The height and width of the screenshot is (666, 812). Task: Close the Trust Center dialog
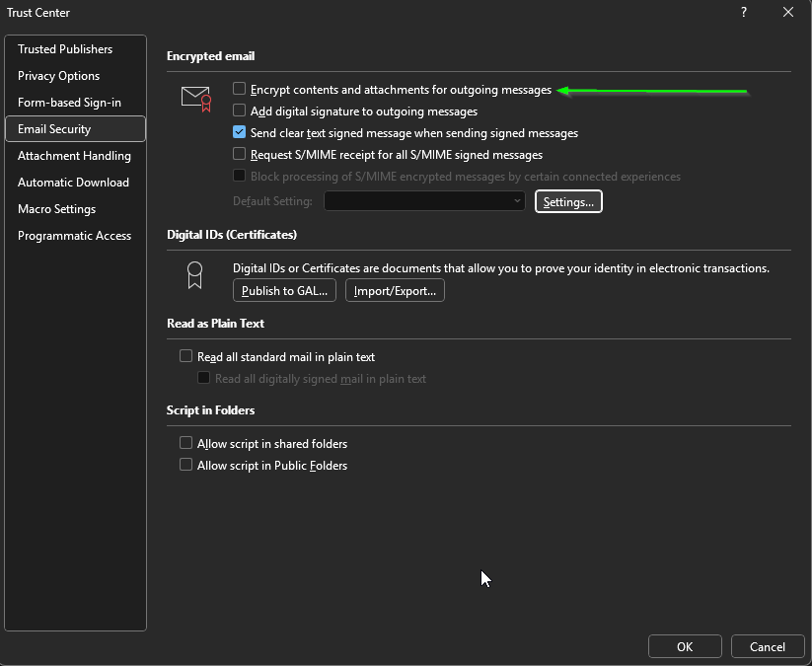click(x=787, y=12)
